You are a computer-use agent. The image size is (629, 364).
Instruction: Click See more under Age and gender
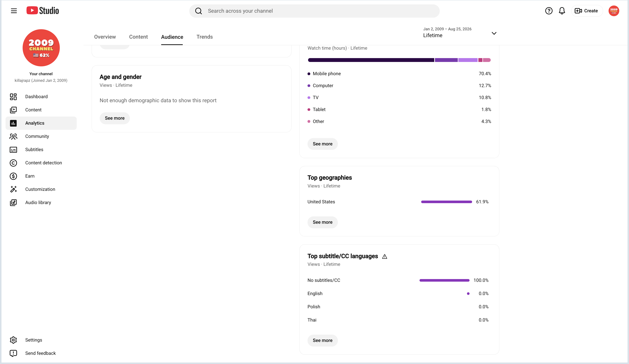pyautogui.click(x=115, y=118)
